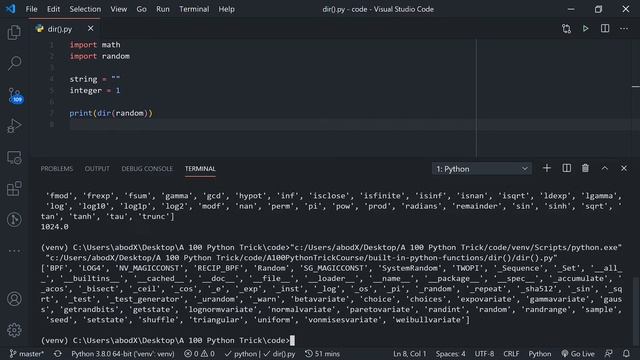Synchronize changes icon in status bar
Viewport: 640px width, 360px height.
(x=58, y=354)
